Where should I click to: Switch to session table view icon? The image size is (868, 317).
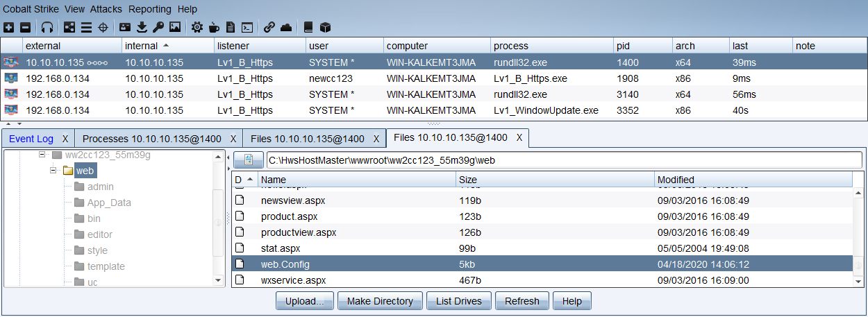point(86,28)
